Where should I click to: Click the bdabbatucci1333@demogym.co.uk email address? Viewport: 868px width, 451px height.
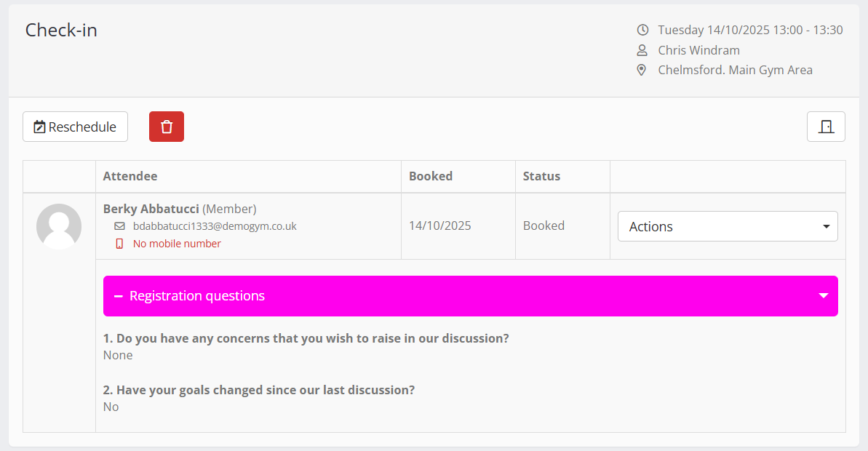click(215, 226)
